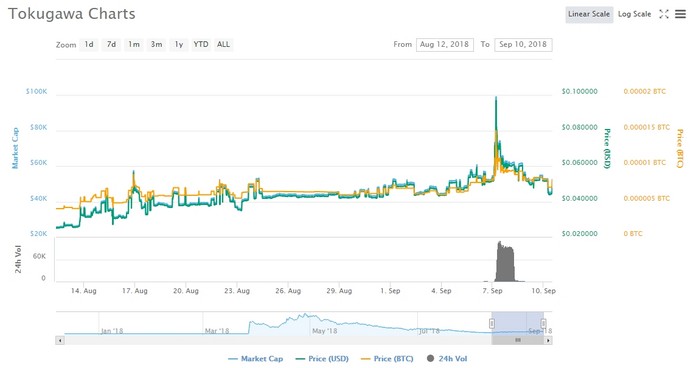Open the To date field Sep 10, 2018

click(x=523, y=45)
